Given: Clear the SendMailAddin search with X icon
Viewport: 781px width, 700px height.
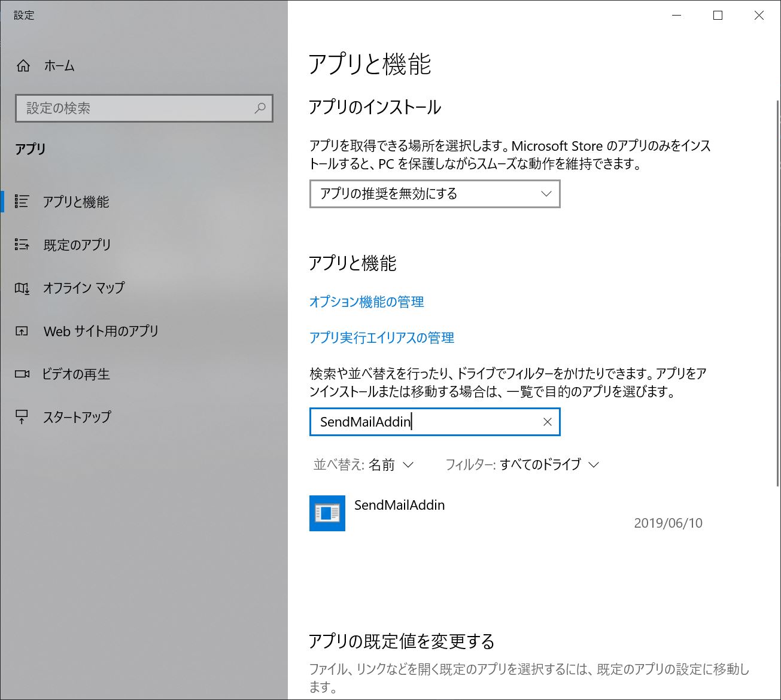Looking at the screenshot, I should point(547,422).
